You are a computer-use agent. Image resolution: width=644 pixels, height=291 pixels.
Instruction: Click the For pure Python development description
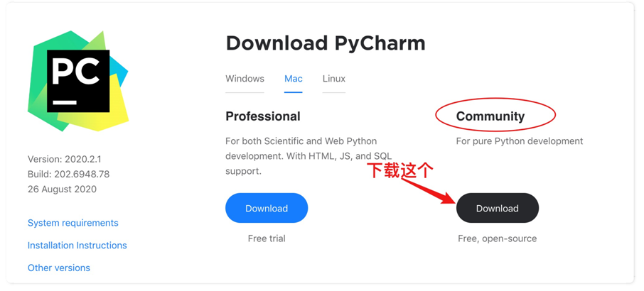(520, 141)
